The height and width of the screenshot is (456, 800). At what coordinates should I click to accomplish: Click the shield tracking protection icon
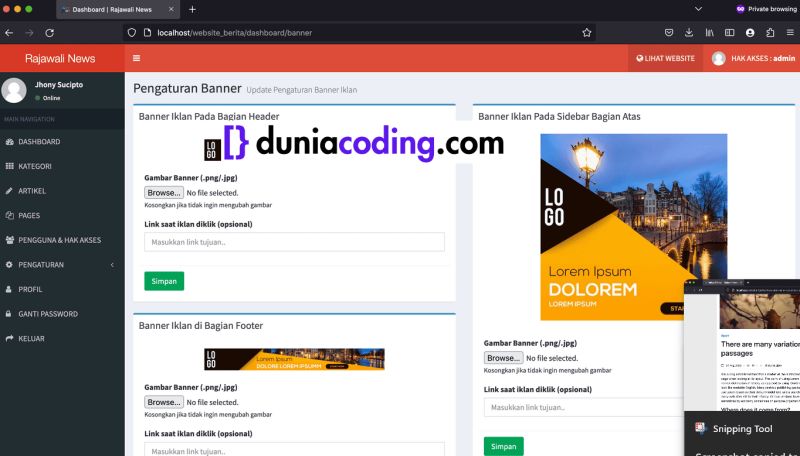(x=132, y=33)
